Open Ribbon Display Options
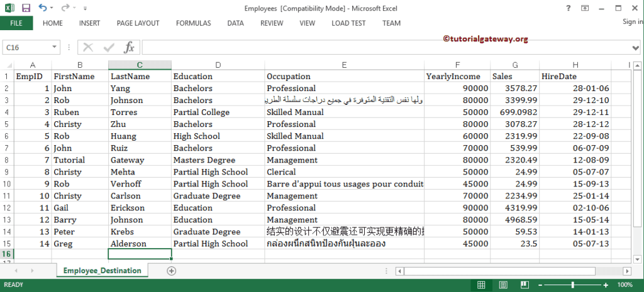Image resolution: width=644 pixels, height=292 pixels. pyautogui.click(x=585, y=8)
